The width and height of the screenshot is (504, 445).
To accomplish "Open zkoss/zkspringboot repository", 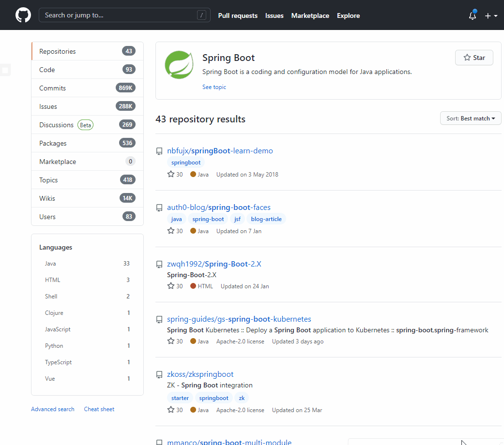I will coord(200,374).
